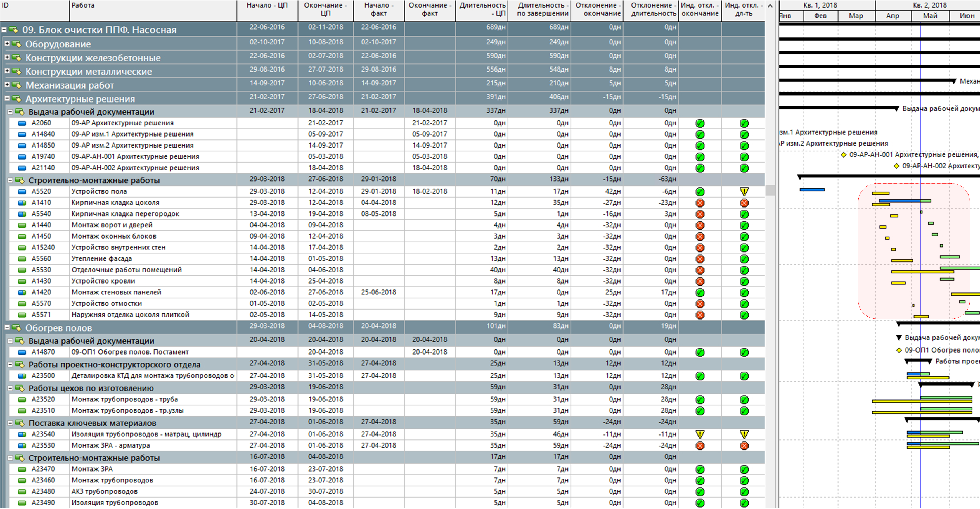Image resolution: width=980 pixels, height=509 pixels.
Task: Click the activity icon for A1440 row
Action: click(x=22, y=225)
